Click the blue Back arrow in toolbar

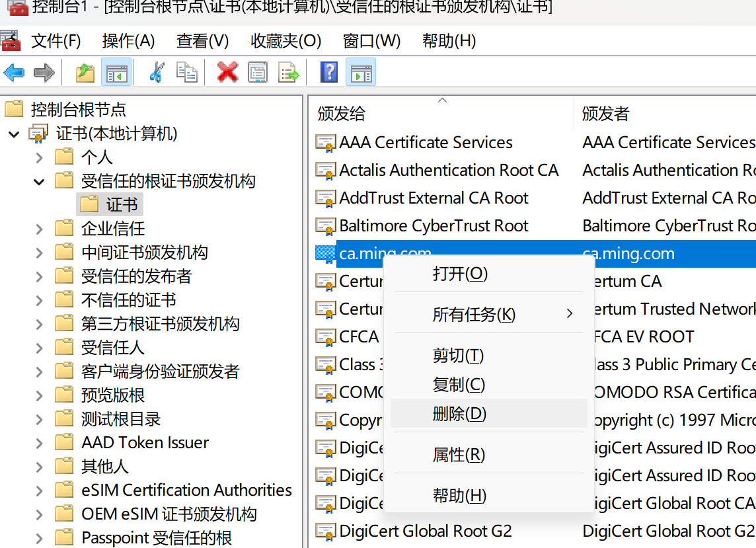point(14,73)
